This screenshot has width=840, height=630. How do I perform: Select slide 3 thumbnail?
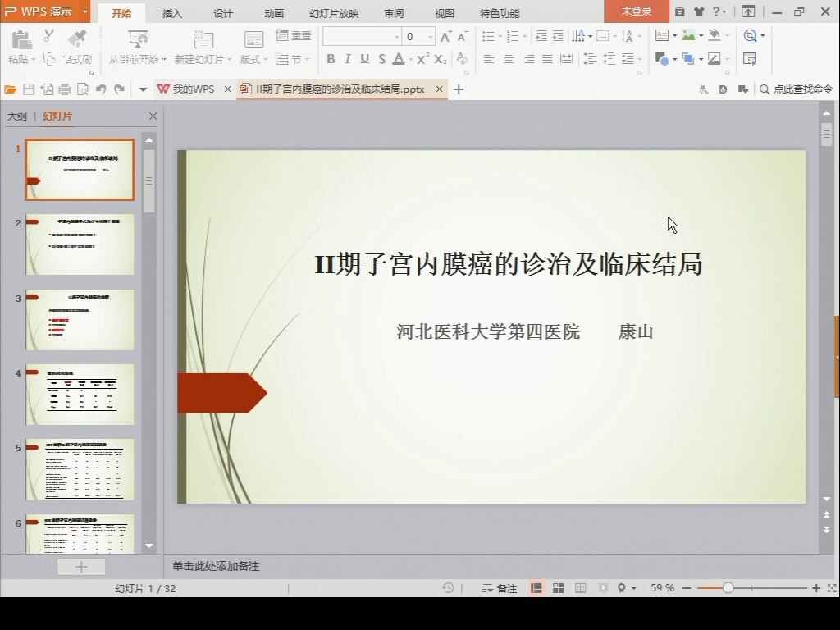[x=80, y=320]
